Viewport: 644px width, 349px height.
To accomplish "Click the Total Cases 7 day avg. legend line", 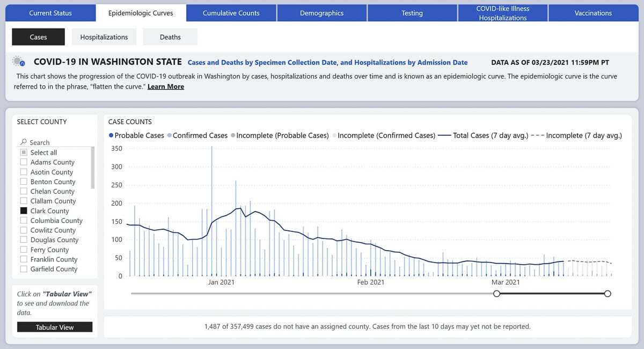I will point(444,136).
